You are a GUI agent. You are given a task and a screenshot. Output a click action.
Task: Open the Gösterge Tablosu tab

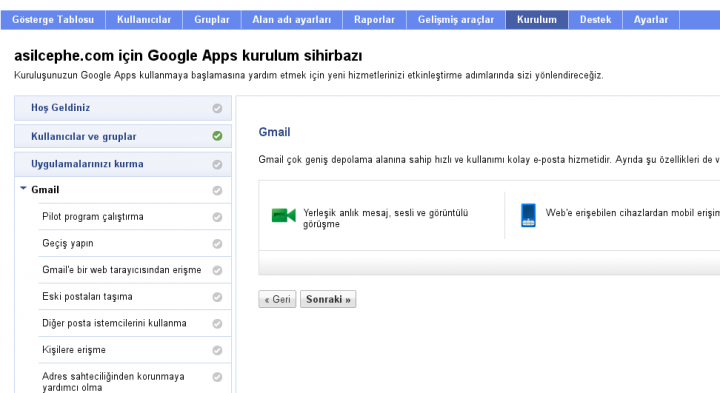click(x=53, y=20)
